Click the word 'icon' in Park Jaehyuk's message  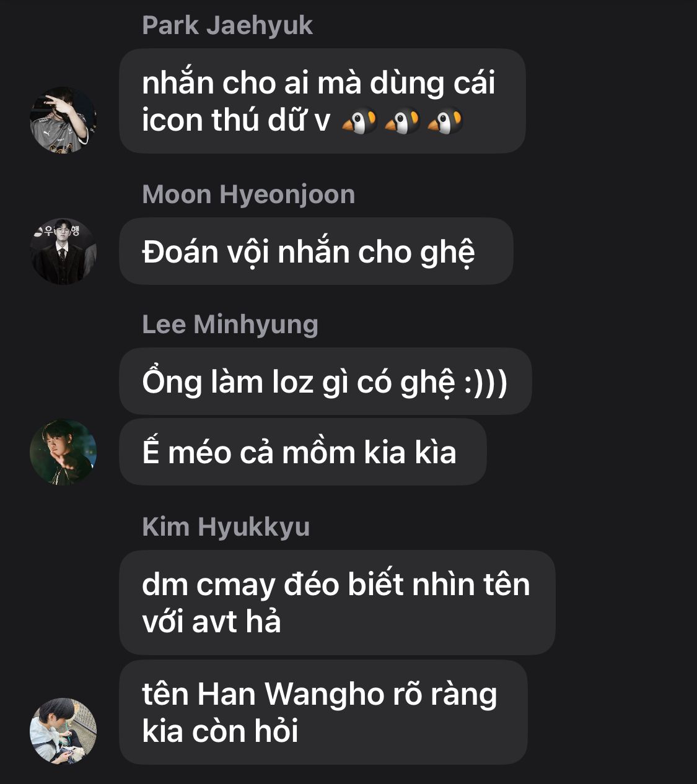[173, 120]
